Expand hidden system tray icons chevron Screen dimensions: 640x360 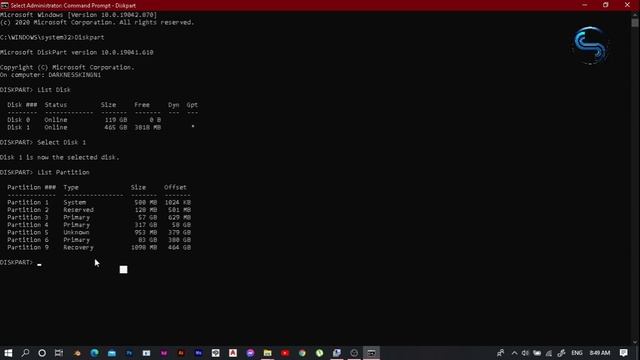click(x=514, y=353)
